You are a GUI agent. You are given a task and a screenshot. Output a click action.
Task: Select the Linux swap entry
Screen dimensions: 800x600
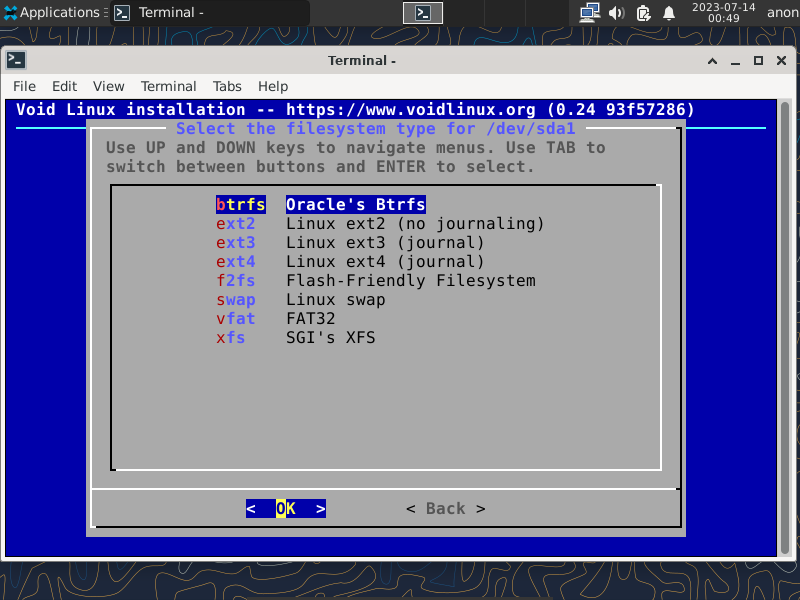pyautogui.click(x=301, y=299)
